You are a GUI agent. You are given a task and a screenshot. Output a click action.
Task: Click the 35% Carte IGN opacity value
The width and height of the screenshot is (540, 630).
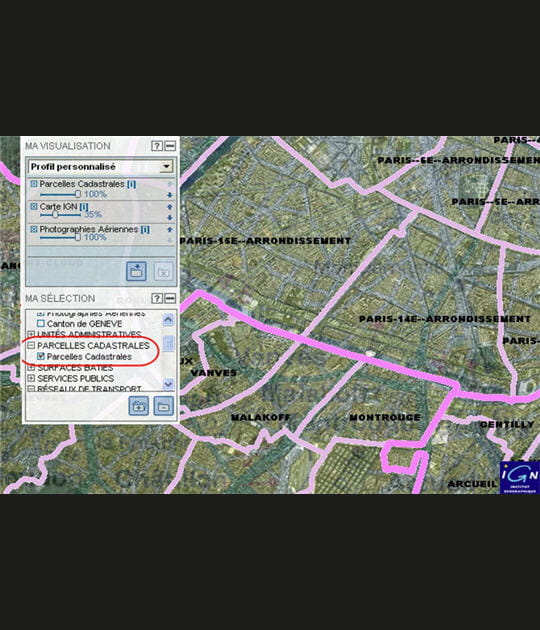[x=93, y=215]
